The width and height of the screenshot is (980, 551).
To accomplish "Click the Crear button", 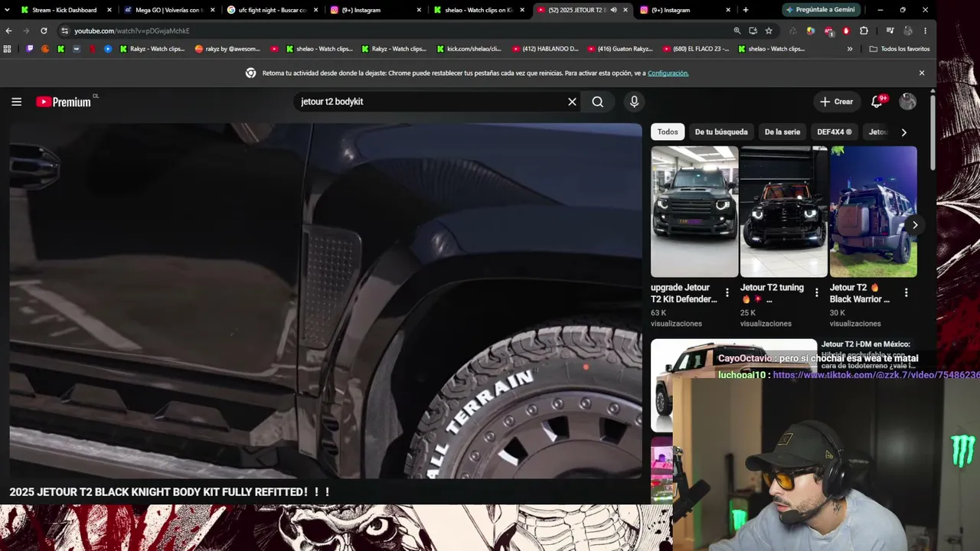I will (836, 102).
